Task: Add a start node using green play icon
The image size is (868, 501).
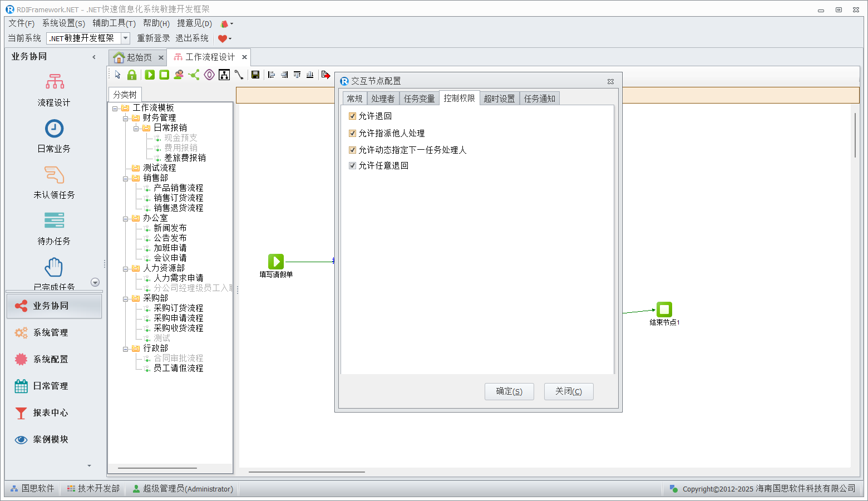Action: click(x=150, y=75)
